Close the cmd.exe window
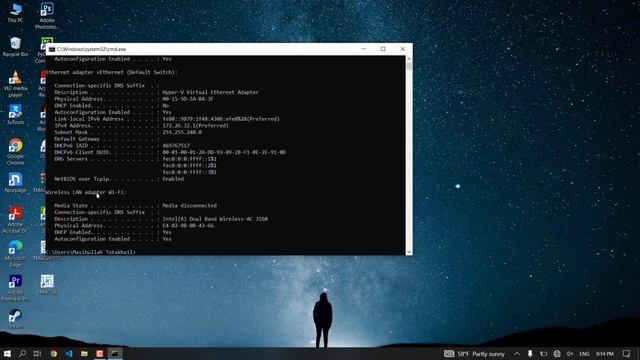This screenshot has width=640, height=360. pos(402,49)
